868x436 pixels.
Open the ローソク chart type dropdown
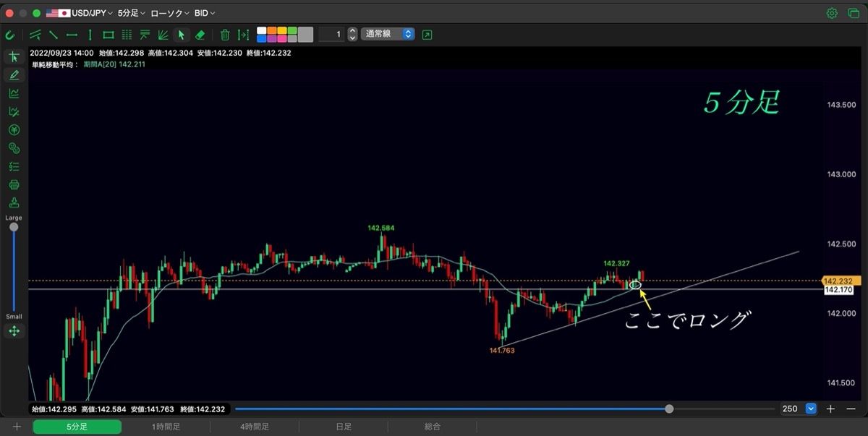(x=170, y=13)
